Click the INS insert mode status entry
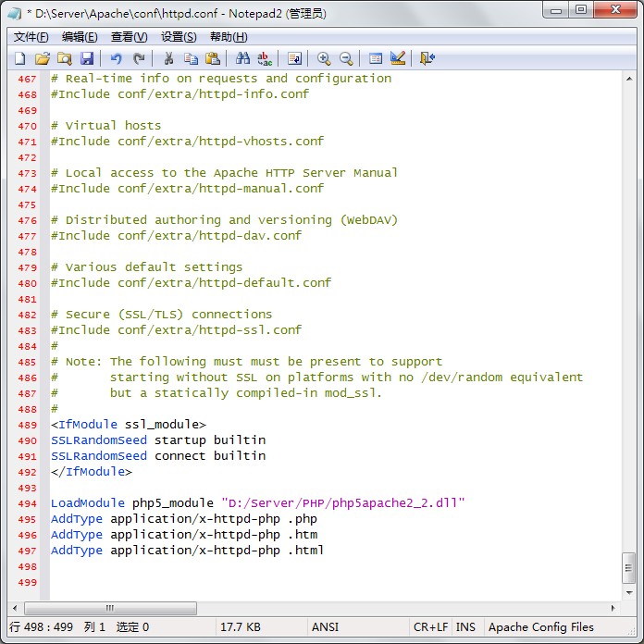The width and height of the screenshot is (644, 644). pos(465,627)
